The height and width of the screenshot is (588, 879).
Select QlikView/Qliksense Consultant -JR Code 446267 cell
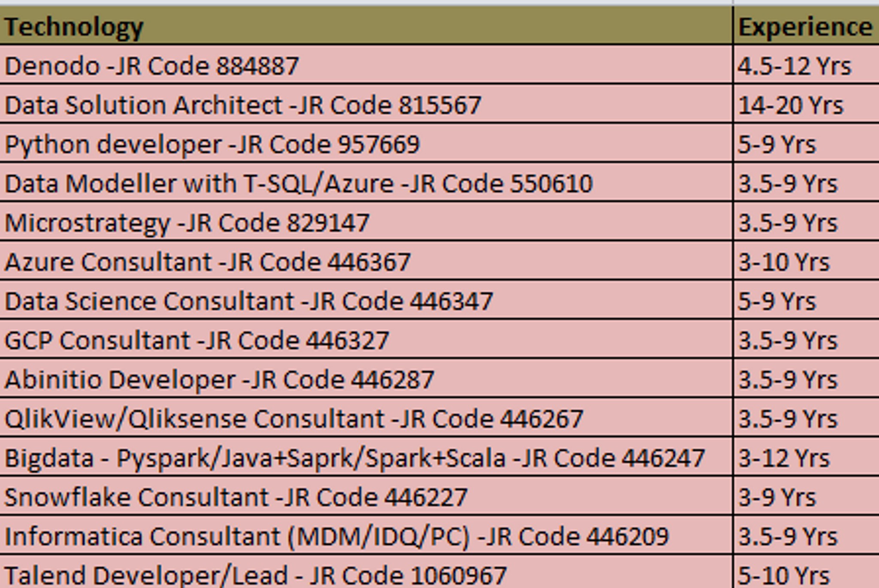click(x=366, y=418)
